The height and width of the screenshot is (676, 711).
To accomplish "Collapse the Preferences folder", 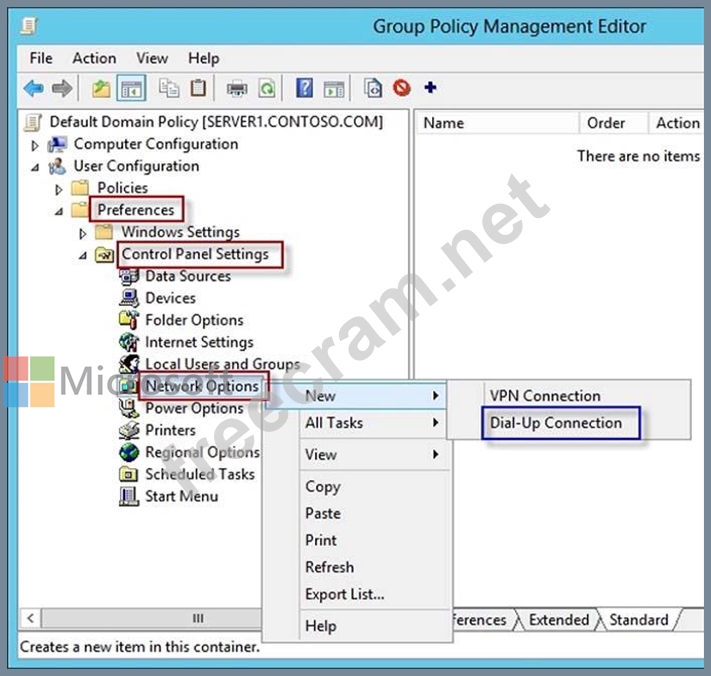I will pos(59,211).
